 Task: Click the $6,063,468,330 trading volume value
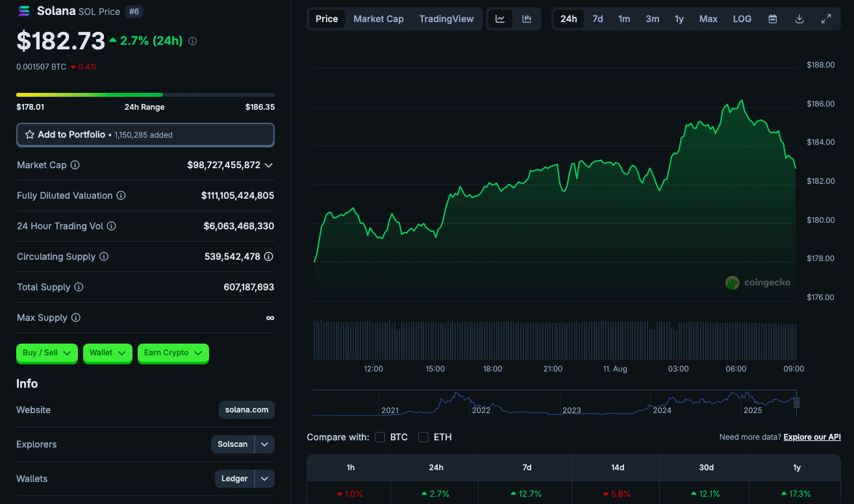pos(239,226)
